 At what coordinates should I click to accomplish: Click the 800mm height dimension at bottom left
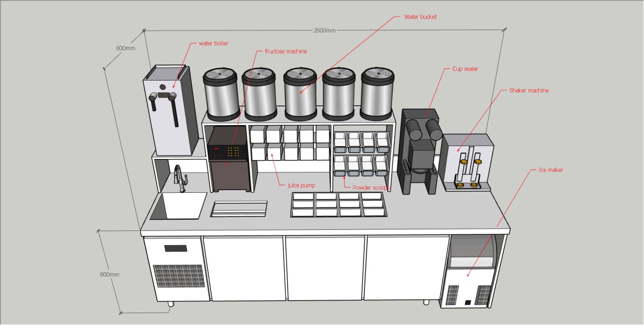tap(109, 274)
